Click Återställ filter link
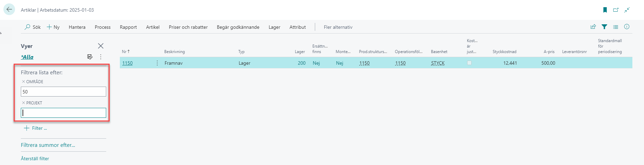The width and height of the screenshot is (644, 165). point(35,158)
